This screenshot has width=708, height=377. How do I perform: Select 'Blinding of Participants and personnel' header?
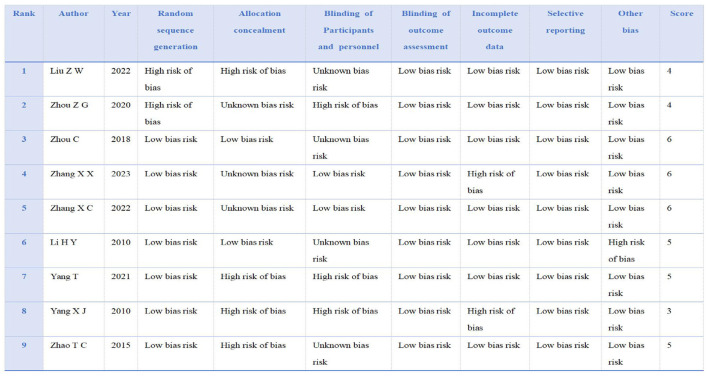[348, 30]
